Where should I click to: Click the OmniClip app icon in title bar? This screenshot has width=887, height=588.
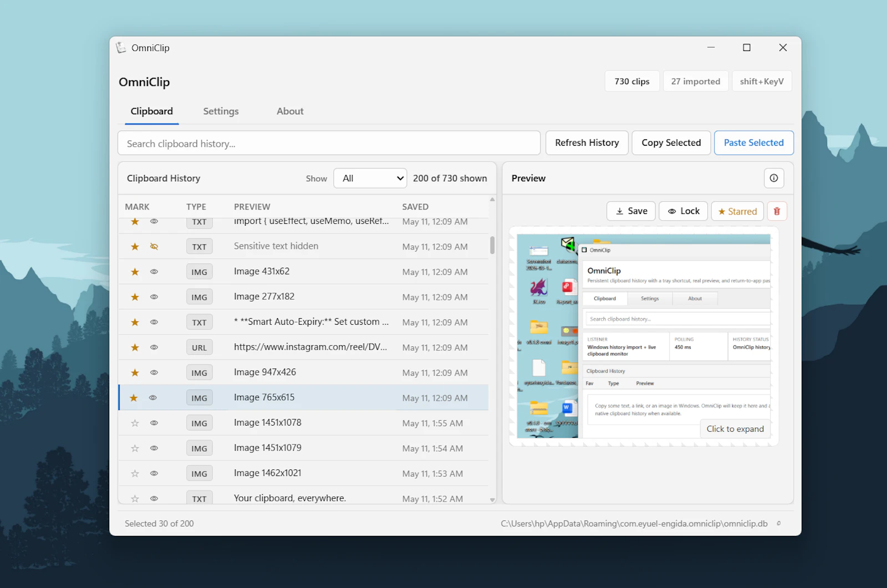(x=121, y=48)
